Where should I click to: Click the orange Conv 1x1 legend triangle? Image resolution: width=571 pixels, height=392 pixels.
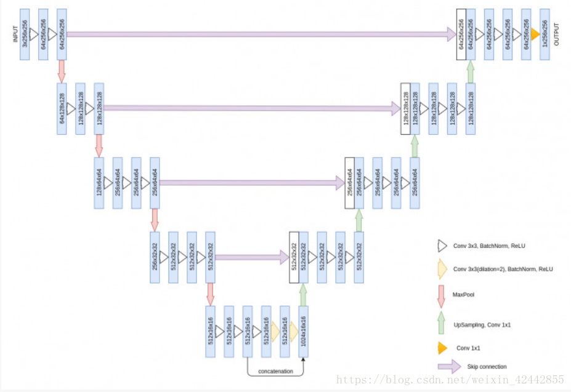pos(442,348)
